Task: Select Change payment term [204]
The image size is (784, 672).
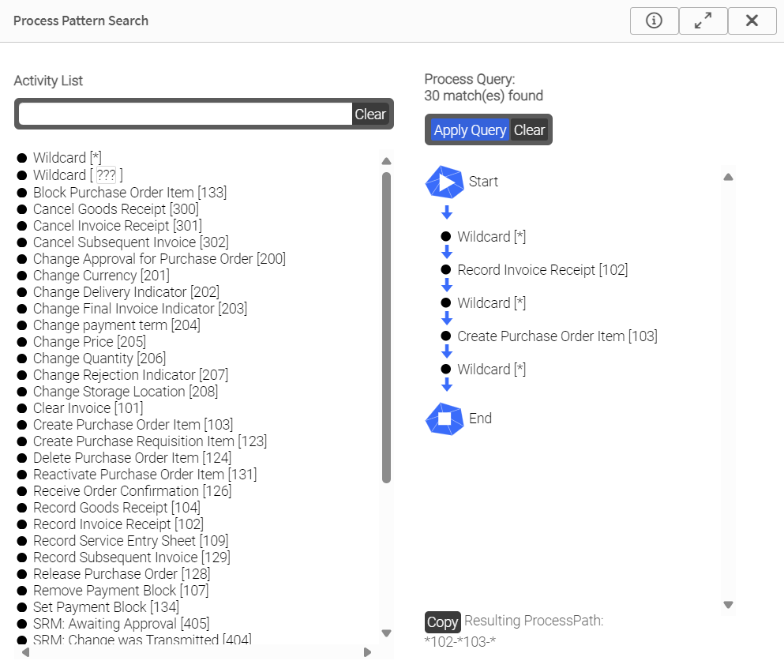Action: (x=117, y=325)
